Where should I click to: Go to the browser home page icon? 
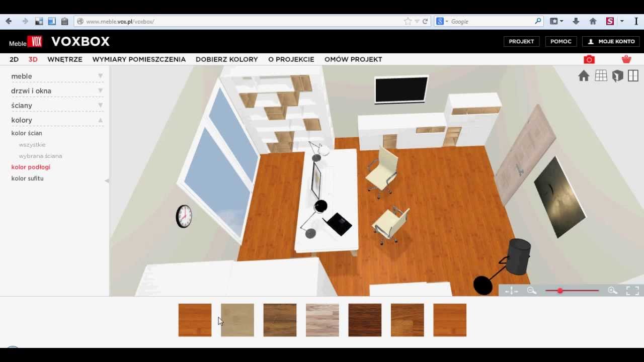click(593, 21)
